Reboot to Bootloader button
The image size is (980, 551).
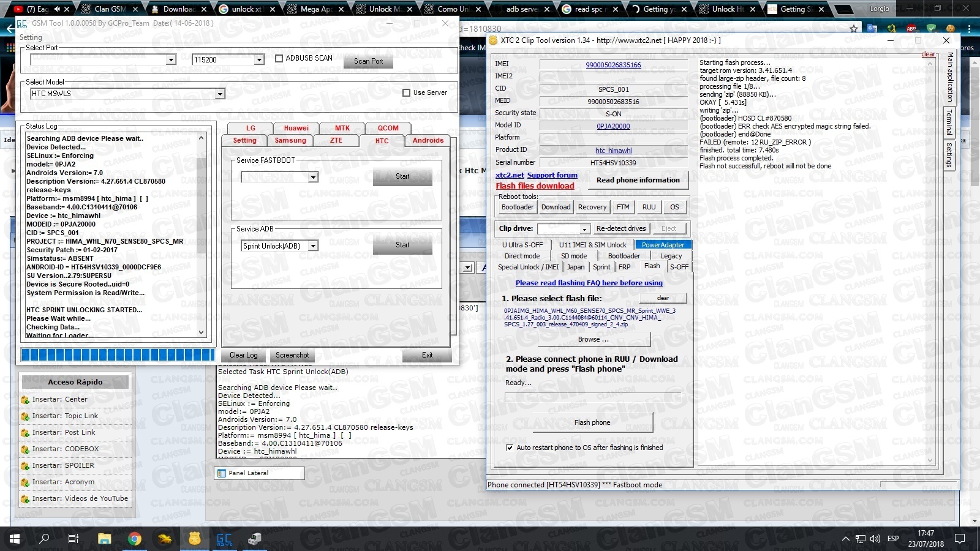pyautogui.click(x=518, y=207)
